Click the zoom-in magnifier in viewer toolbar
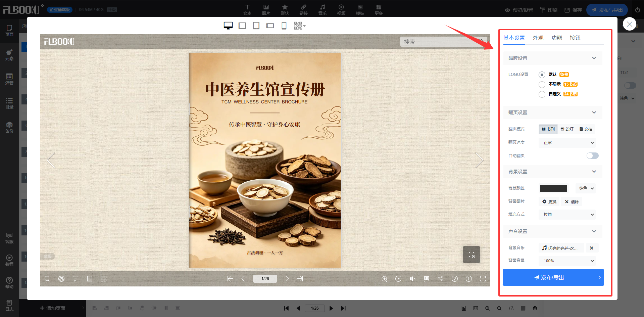644x317 pixels. click(384, 279)
